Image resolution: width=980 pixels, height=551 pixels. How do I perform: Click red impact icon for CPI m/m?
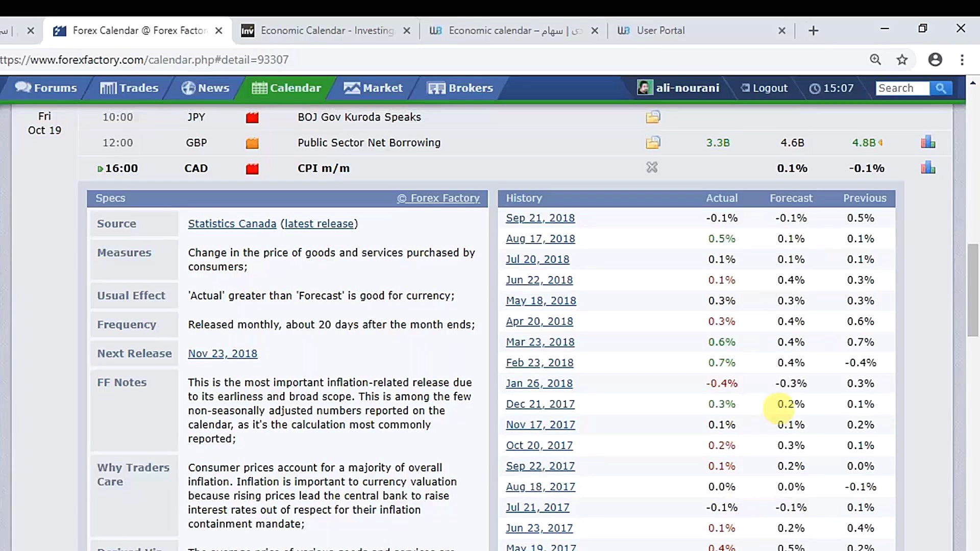coord(252,168)
